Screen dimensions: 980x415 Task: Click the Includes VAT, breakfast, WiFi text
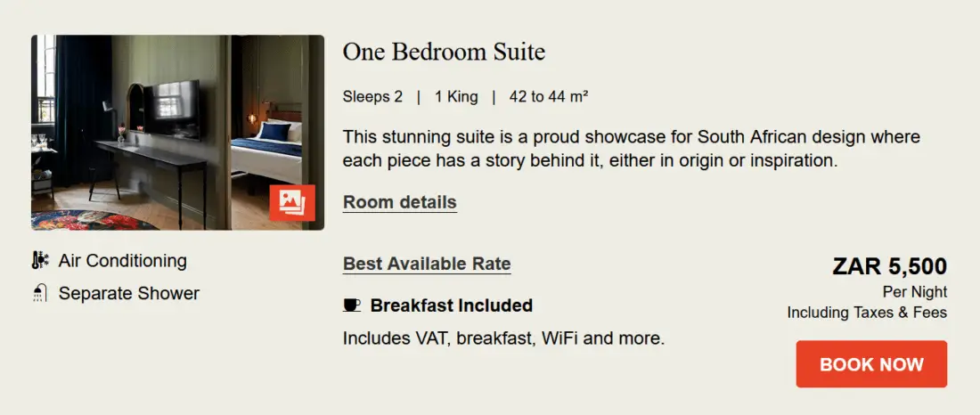coord(503,338)
